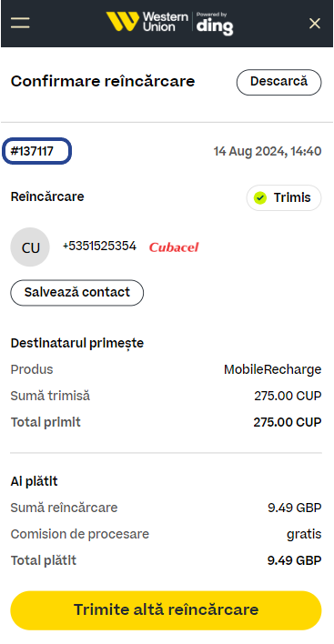
Task: Click the gratis processing fee value
Action: pyautogui.click(x=304, y=534)
